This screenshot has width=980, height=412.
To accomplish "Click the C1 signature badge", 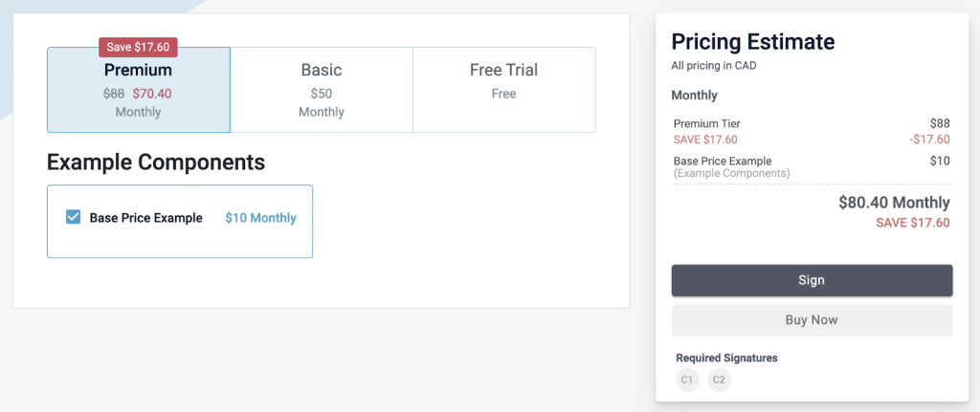I will point(687,379).
